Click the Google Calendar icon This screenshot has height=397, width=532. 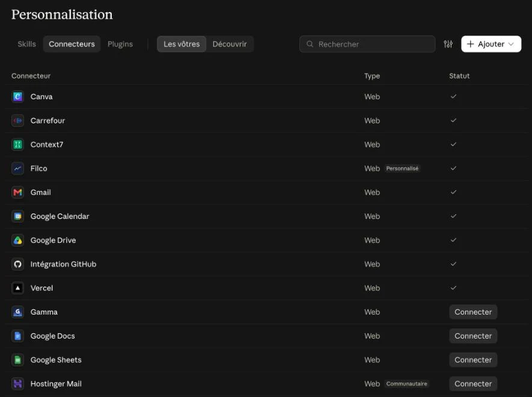pyautogui.click(x=17, y=217)
